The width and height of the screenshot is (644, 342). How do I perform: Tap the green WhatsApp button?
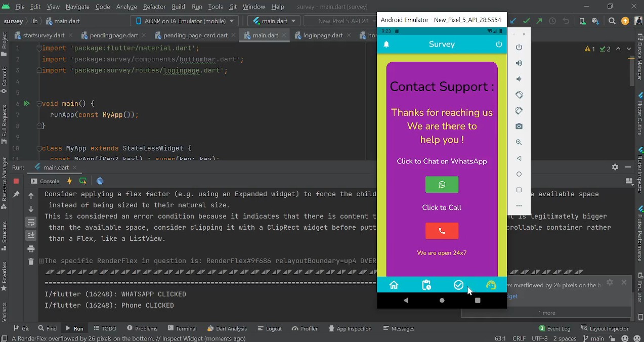tap(442, 185)
